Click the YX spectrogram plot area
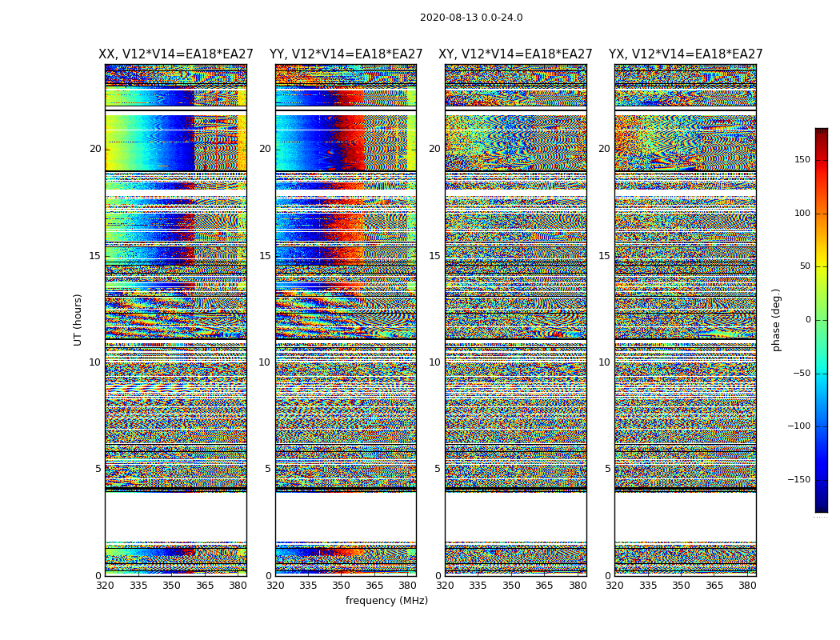Image resolution: width=840 pixels, height=640 pixels. coord(685,320)
